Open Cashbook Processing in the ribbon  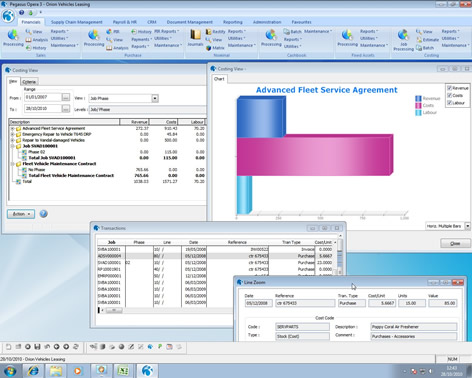tap(271, 38)
